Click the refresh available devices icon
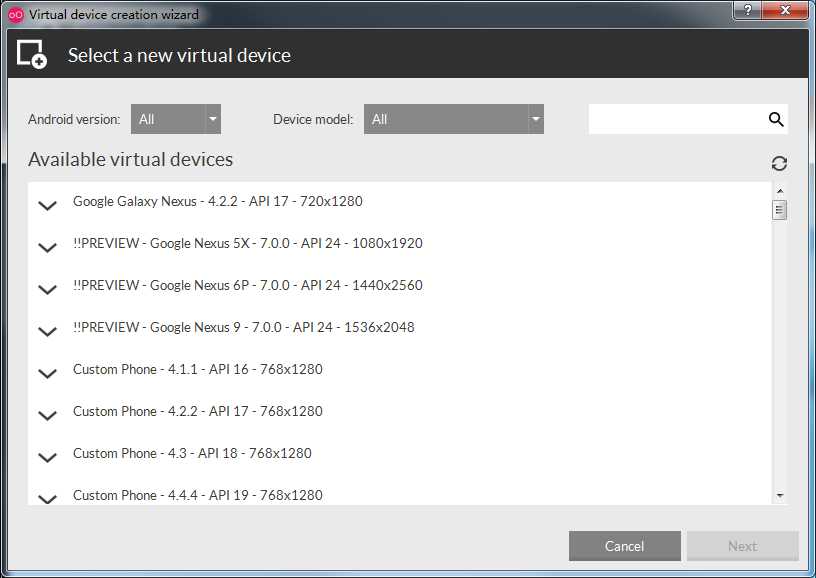The height and width of the screenshot is (578, 816). coord(779,163)
